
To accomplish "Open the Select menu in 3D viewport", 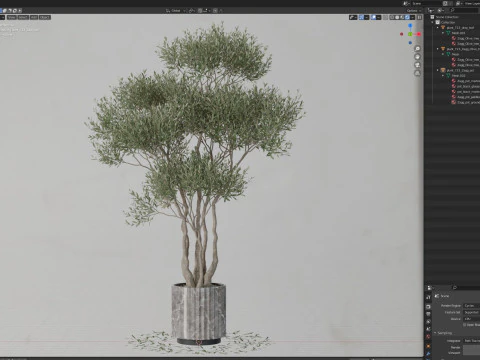I will (x=23, y=17).
